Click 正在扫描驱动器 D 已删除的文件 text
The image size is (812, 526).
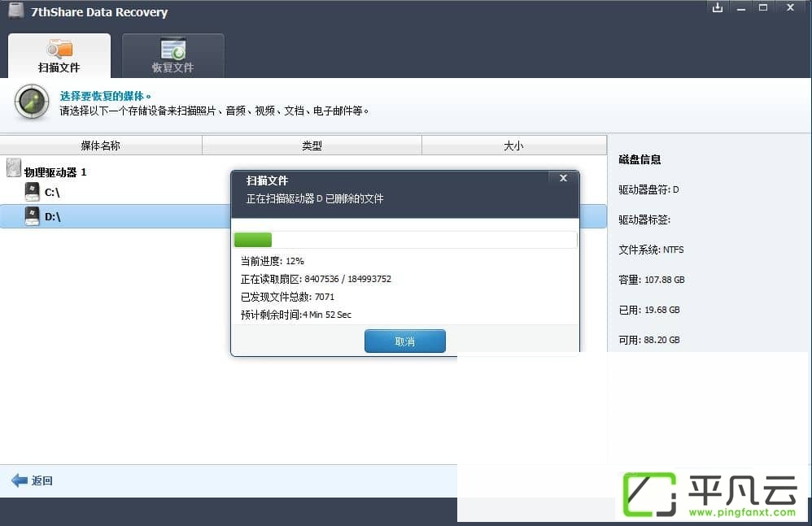pos(315,198)
